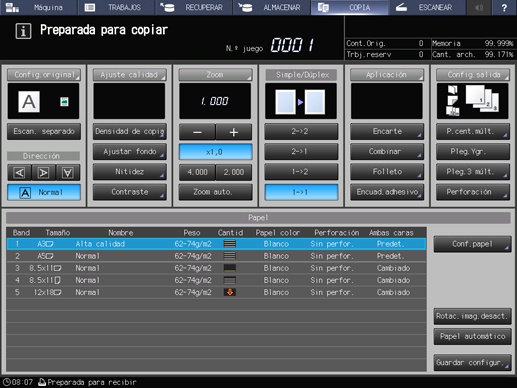Enable Papel automático
517x388 pixels.
[x=472, y=337]
